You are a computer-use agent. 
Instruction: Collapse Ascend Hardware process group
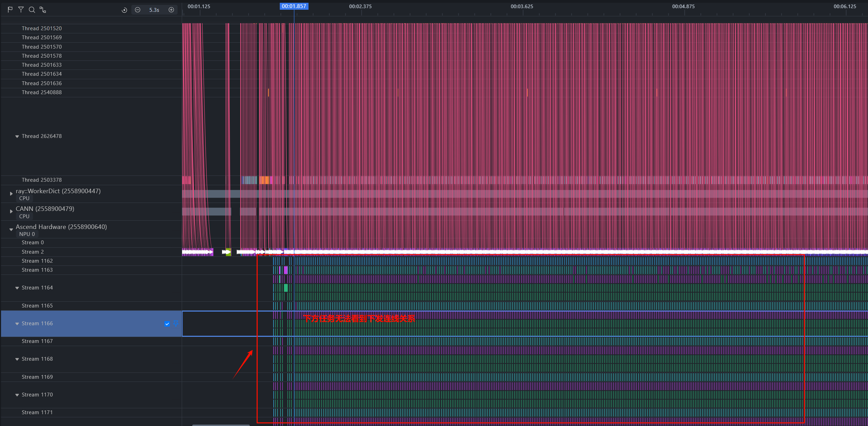click(11, 230)
